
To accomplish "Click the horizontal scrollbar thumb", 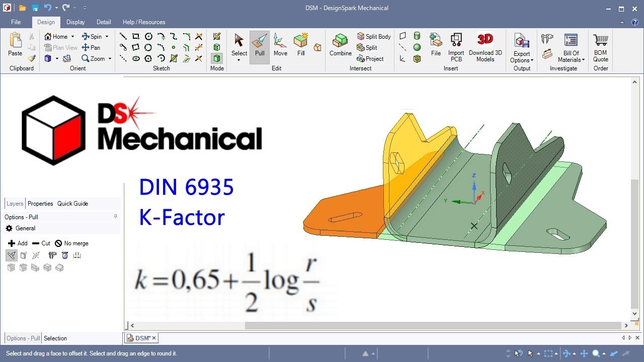I will click(x=433, y=326).
